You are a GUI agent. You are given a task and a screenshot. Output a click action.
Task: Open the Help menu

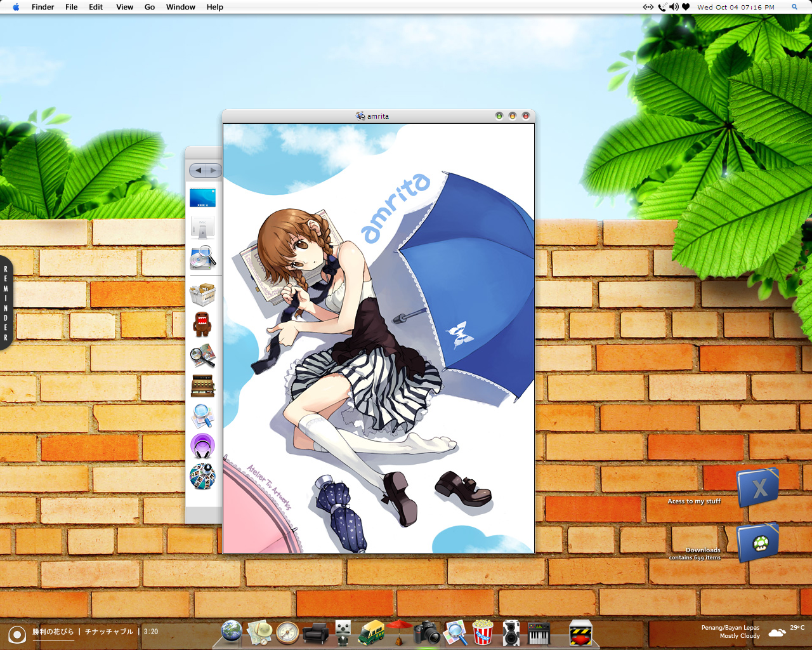[x=215, y=7]
